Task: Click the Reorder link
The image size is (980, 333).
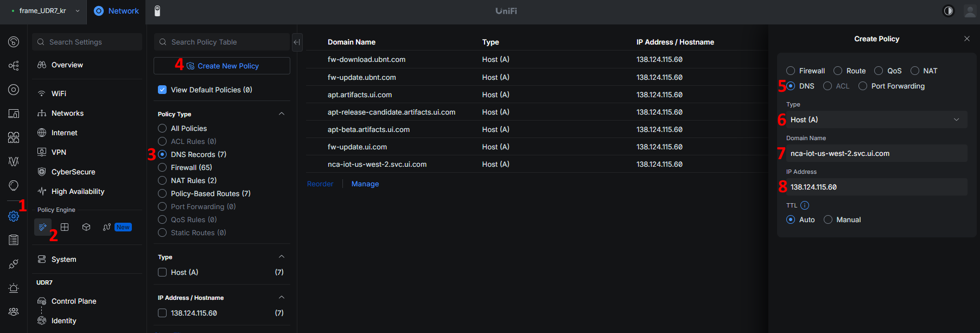Action: point(320,184)
